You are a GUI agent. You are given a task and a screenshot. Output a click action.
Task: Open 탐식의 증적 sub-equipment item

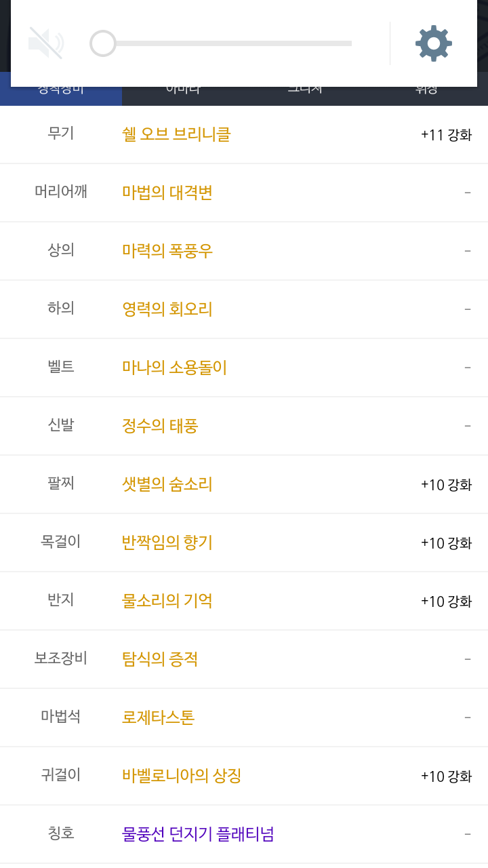tap(160, 659)
